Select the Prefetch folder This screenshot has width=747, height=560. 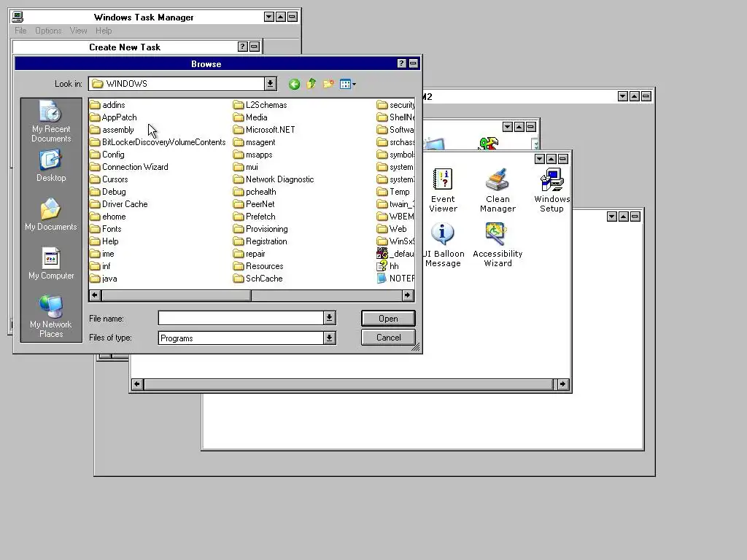tap(255, 216)
